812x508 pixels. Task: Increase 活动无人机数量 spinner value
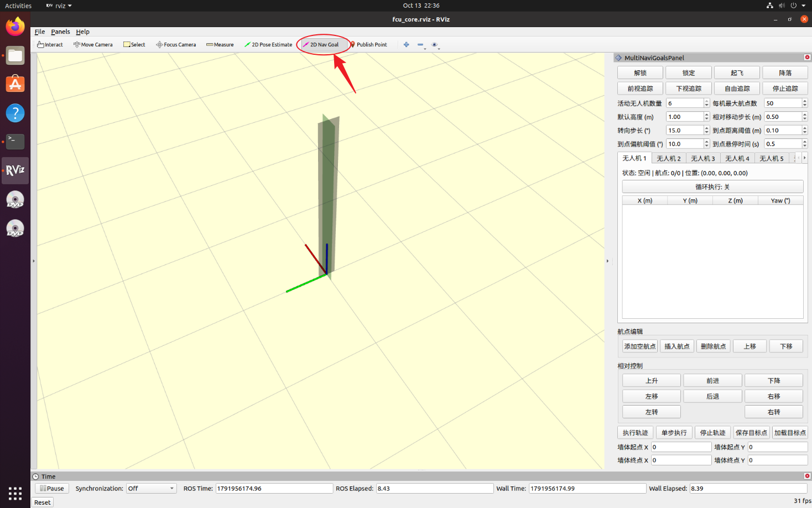(706, 101)
